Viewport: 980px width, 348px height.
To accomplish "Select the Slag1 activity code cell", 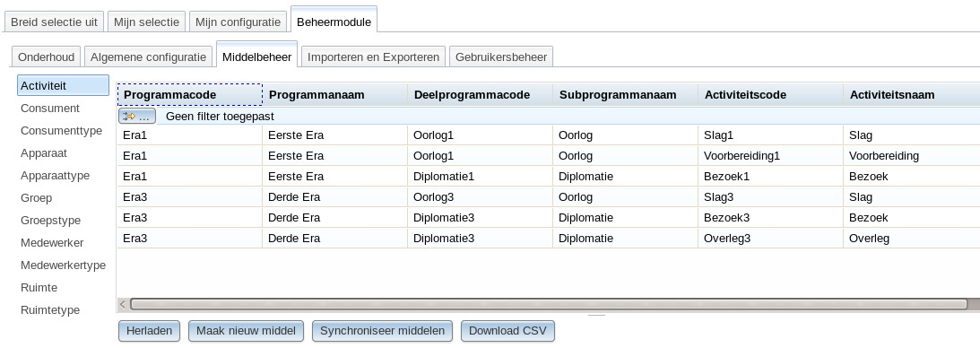I will (770, 135).
